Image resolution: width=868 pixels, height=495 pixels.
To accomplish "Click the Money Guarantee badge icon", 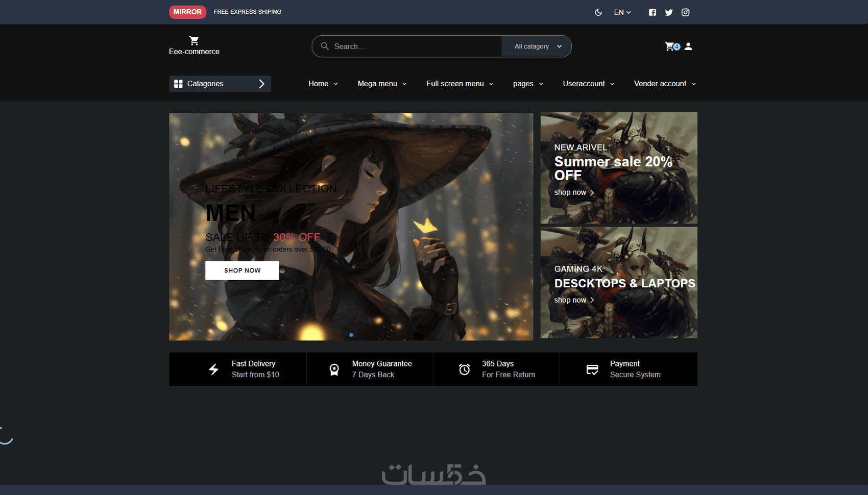I will pos(334,369).
